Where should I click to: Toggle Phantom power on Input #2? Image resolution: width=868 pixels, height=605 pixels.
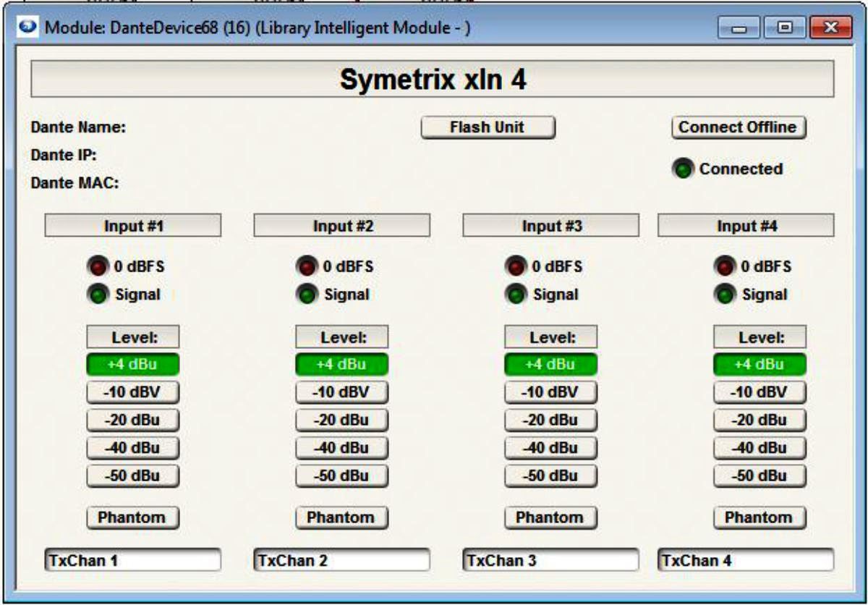click(342, 518)
